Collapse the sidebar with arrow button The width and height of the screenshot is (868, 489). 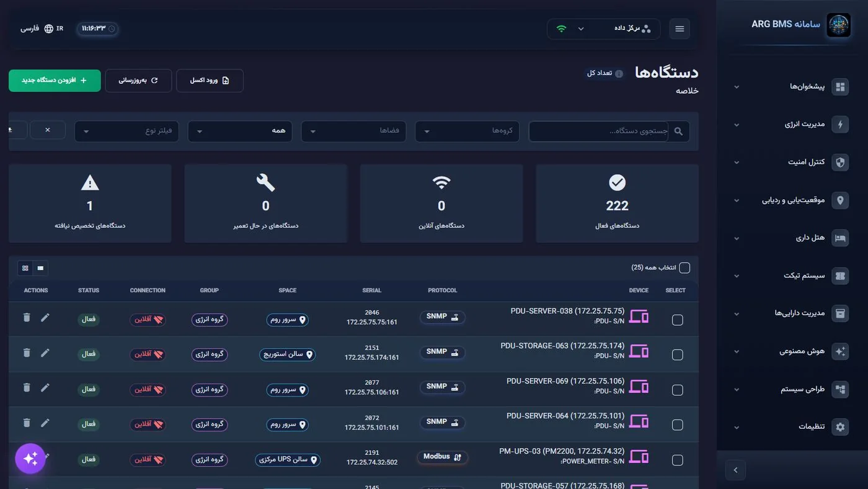tap(735, 470)
